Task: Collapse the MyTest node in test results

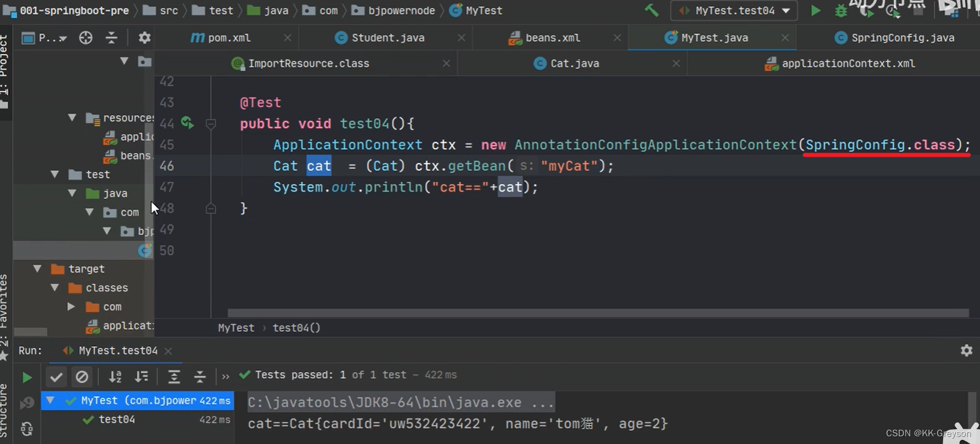Action: coord(50,401)
